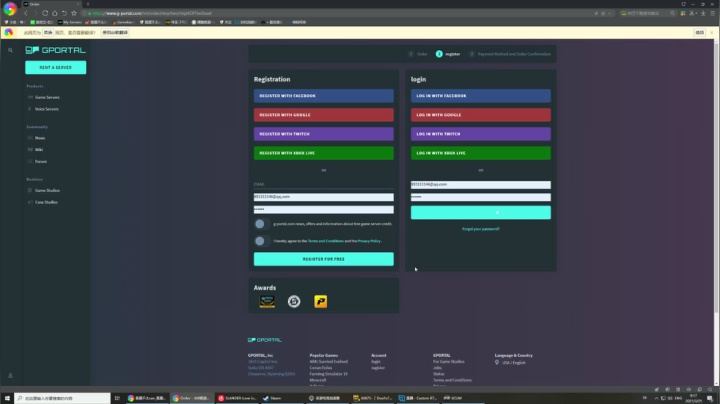Click the Rent a Server button
The width and height of the screenshot is (720, 404).
56,67
